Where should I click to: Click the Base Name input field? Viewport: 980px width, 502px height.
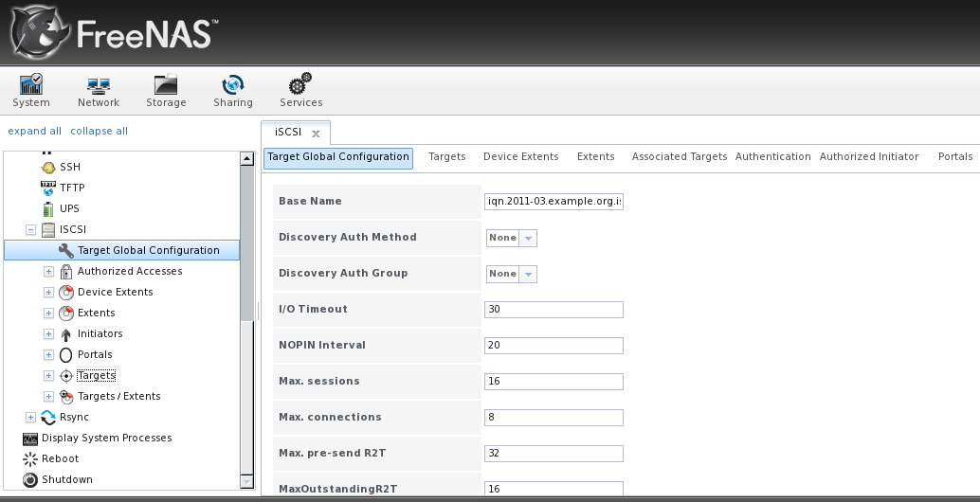click(554, 202)
